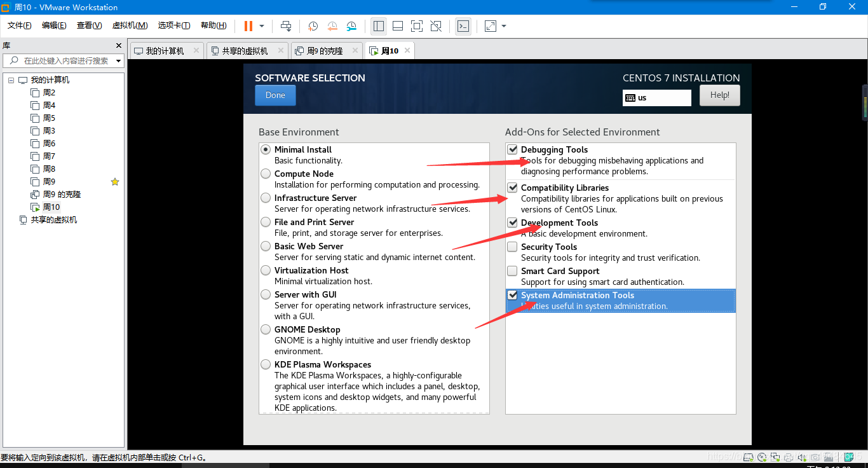This screenshot has width=868, height=468.
Task: Open the 文件(F) menu
Action: coord(20,25)
